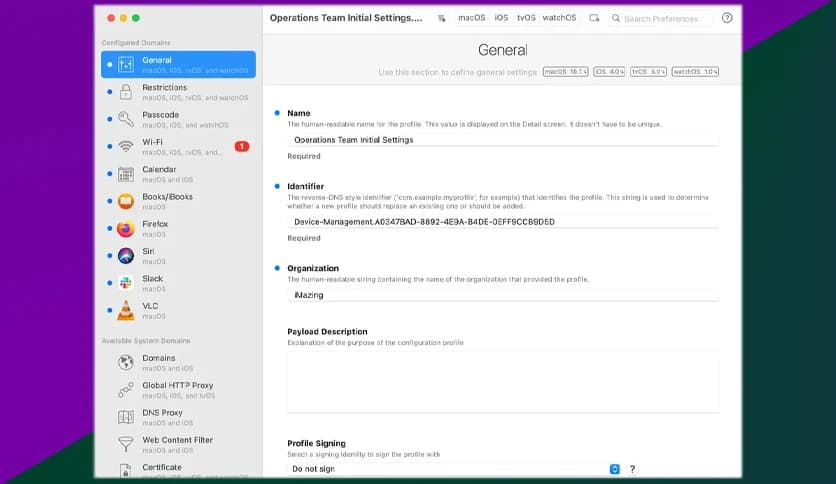Screen dimensions: 836x484
Task: Toggle the Organization key enabled dot
Action: click(277, 268)
